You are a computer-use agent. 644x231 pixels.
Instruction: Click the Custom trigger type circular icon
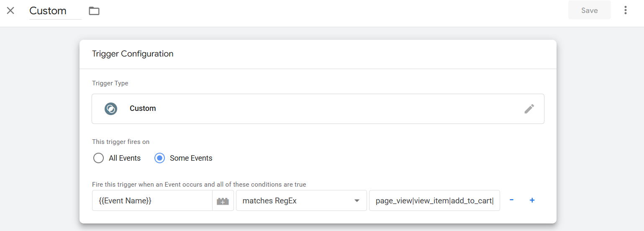[x=111, y=109]
